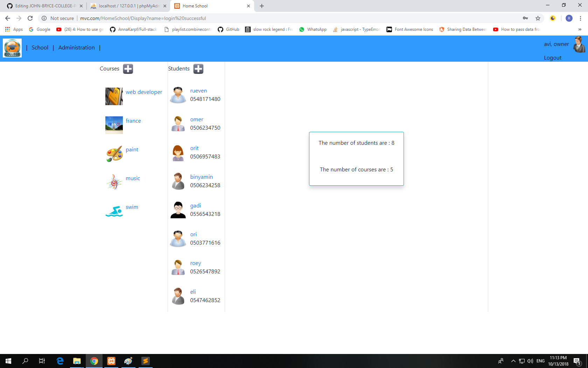The width and height of the screenshot is (588, 368).
Task: Click binyamin's avatar picture
Action: click(x=178, y=181)
